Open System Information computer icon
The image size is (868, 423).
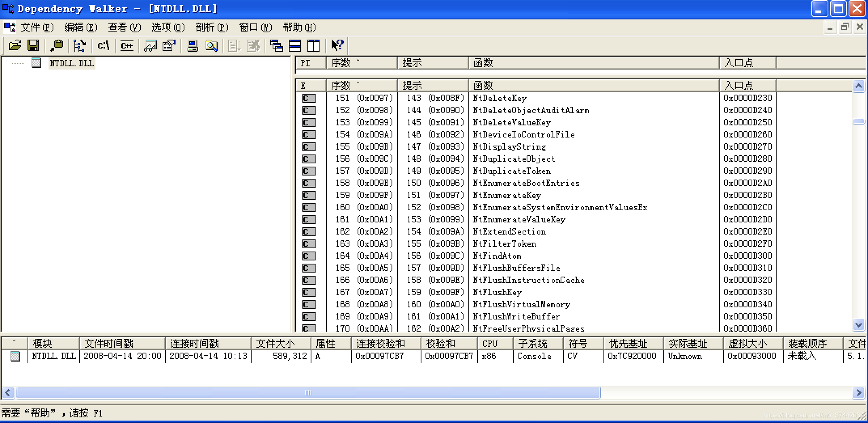pyautogui.click(x=193, y=45)
